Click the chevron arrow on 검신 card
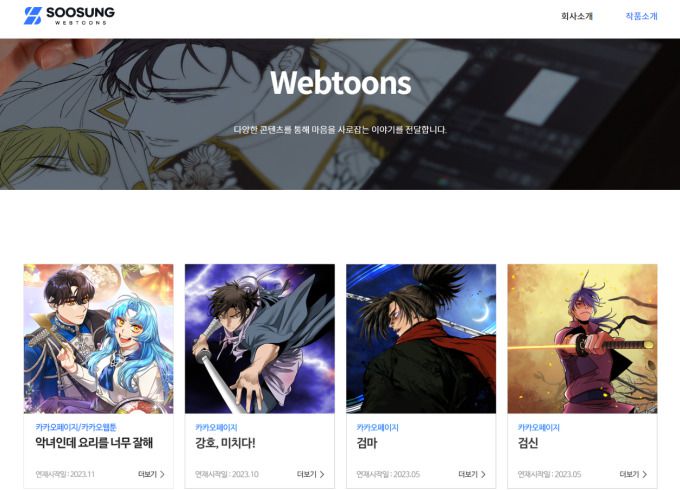This screenshot has width=680, height=490. click(644, 474)
